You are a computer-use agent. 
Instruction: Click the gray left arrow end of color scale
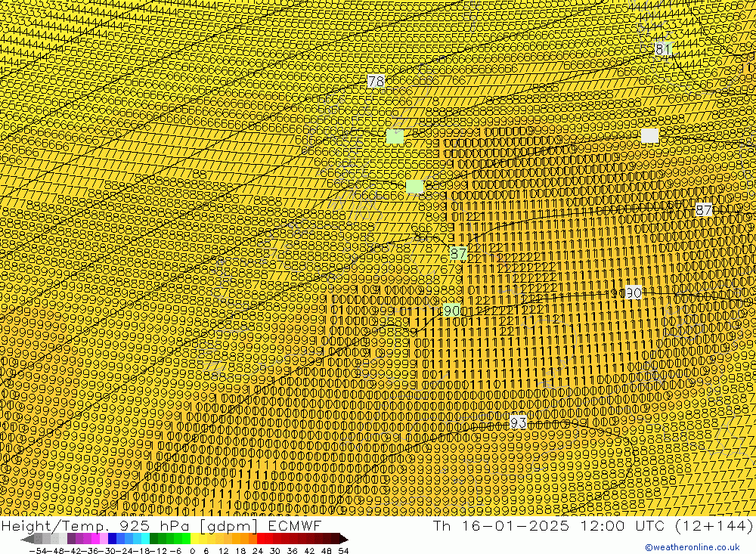point(27,539)
